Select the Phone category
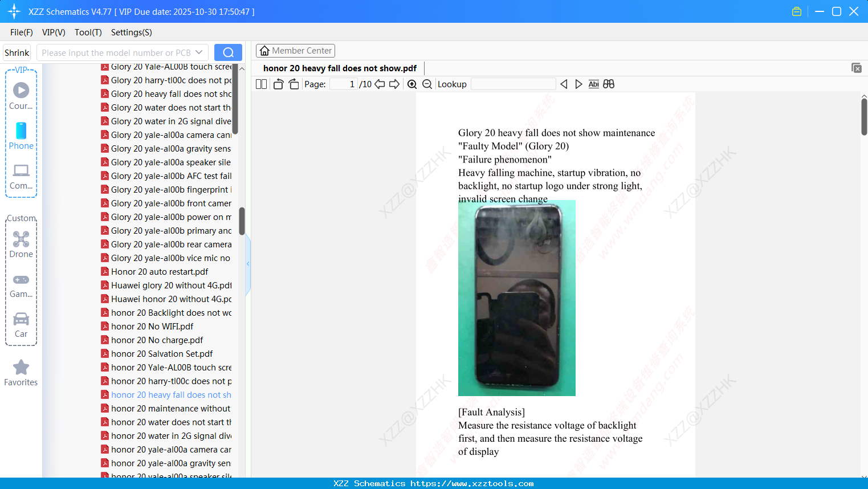The height and width of the screenshot is (489, 868). point(21,136)
